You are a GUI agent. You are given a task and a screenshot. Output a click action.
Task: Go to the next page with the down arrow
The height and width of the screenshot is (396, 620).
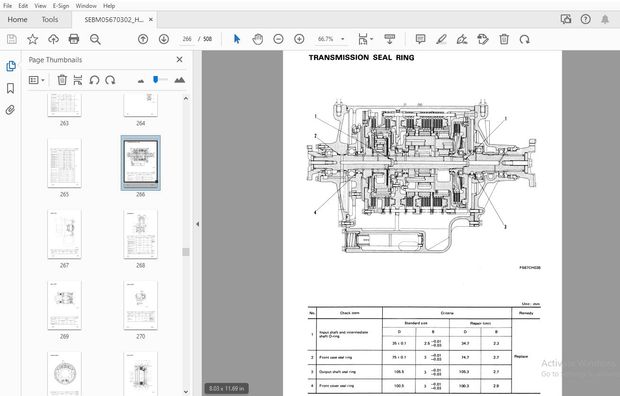[x=164, y=39]
